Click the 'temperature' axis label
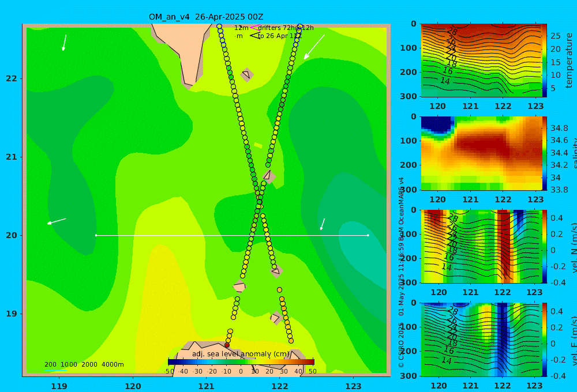This screenshot has width=577, height=392. pos(569,61)
